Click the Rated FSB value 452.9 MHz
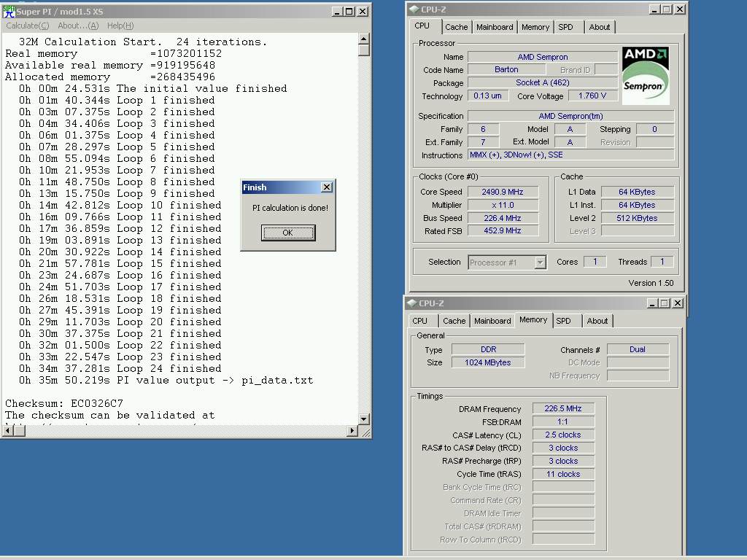The width and height of the screenshot is (747, 560). pos(503,230)
